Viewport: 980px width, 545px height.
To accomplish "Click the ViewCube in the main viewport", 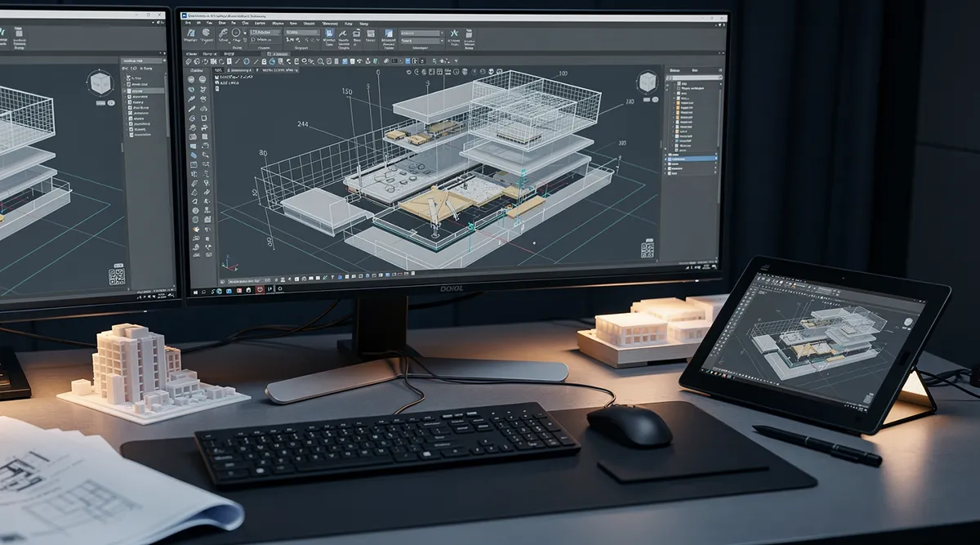I will [648, 83].
